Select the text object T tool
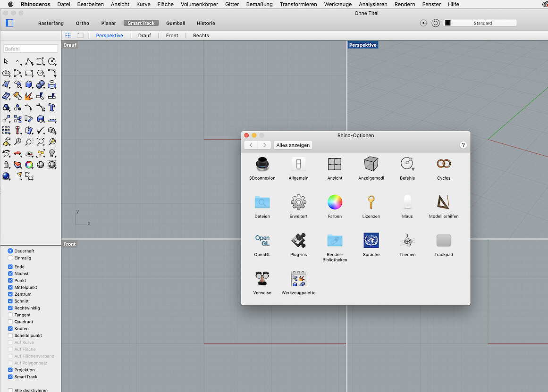 click(x=52, y=108)
